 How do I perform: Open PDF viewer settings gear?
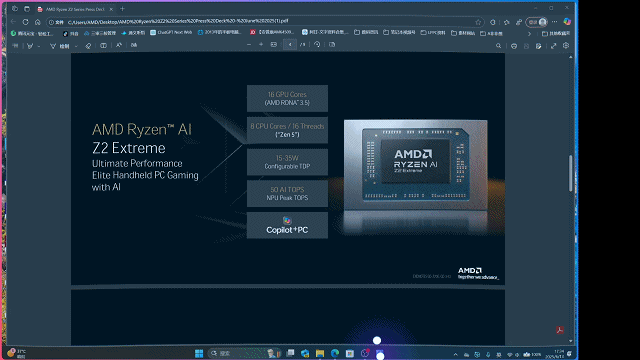point(566,46)
